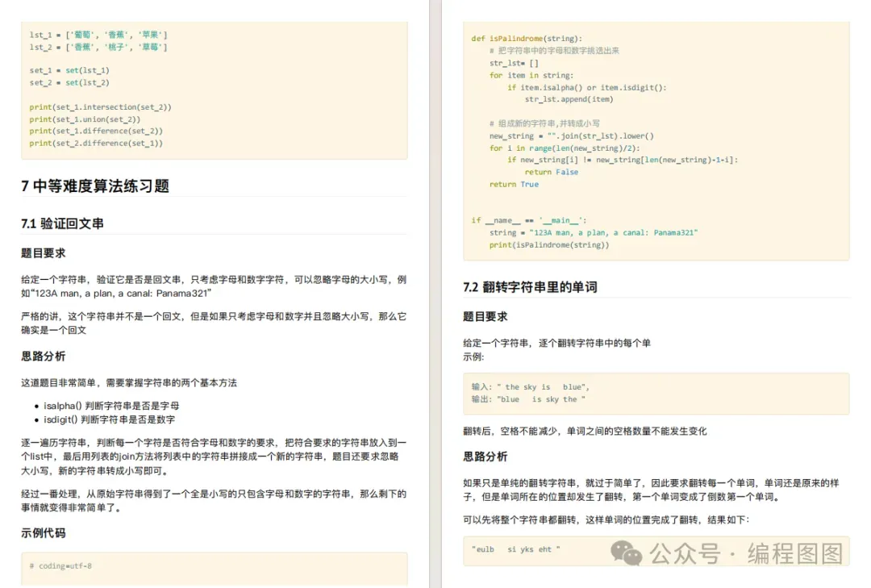The width and height of the screenshot is (871, 588).
Task: Click code line 'lst_2 = [...]'
Action: coord(98,47)
